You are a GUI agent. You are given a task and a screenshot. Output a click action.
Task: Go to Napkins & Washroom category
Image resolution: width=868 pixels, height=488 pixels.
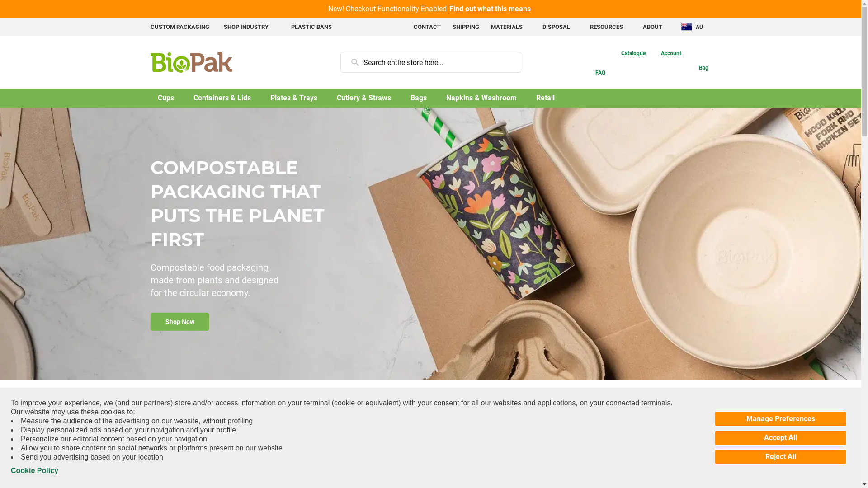tap(481, 98)
